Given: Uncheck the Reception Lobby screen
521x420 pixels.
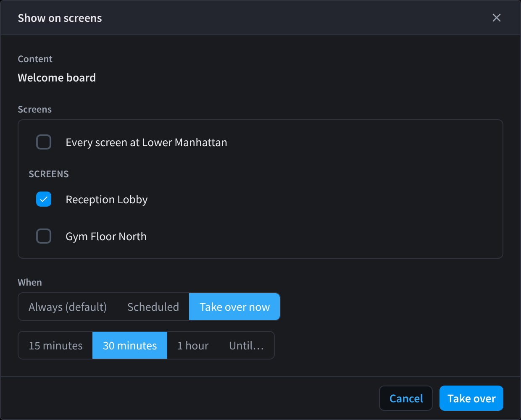Looking at the screenshot, I should coord(44,199).
